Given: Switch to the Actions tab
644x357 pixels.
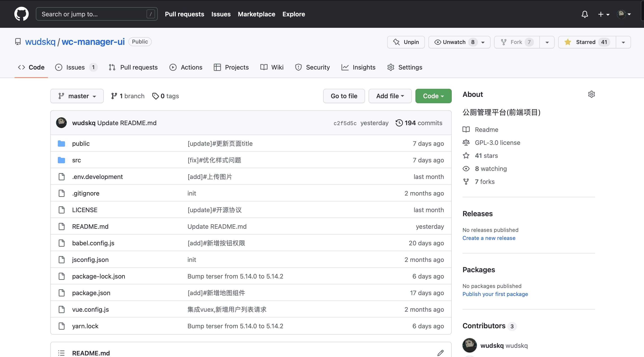Looking at the screenshot, I should point(186,67).
